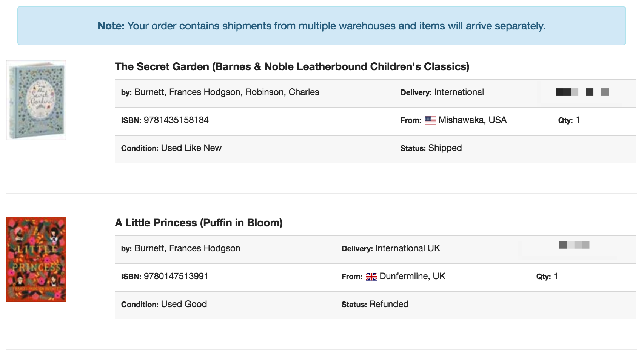Open A Little Princess cover thumbnail

(x=36, y=259)
